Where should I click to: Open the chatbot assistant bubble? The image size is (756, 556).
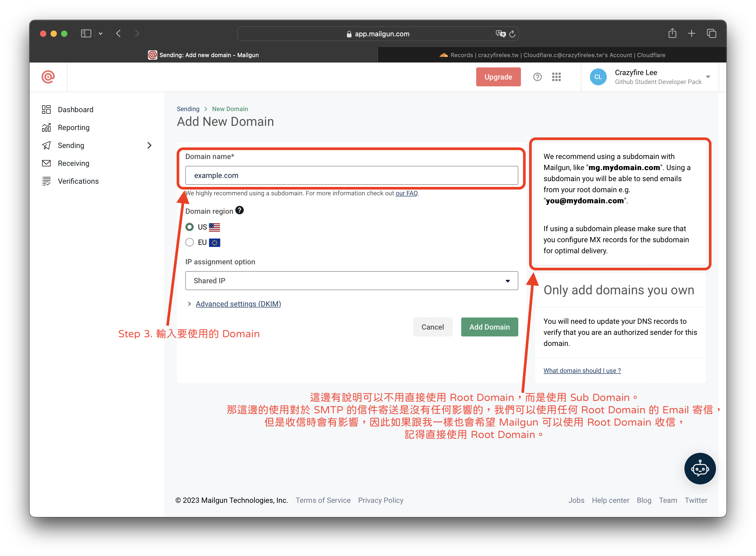tap(700, 469)
